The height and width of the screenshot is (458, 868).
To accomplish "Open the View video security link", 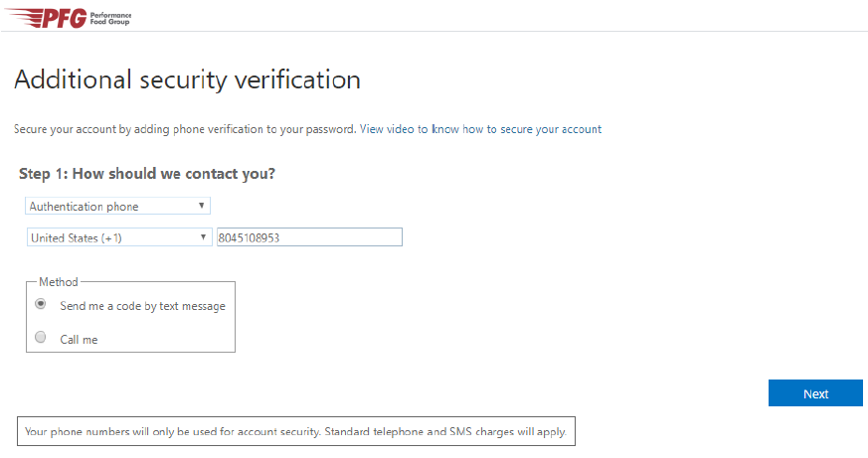I will click(x=480, y=129).
